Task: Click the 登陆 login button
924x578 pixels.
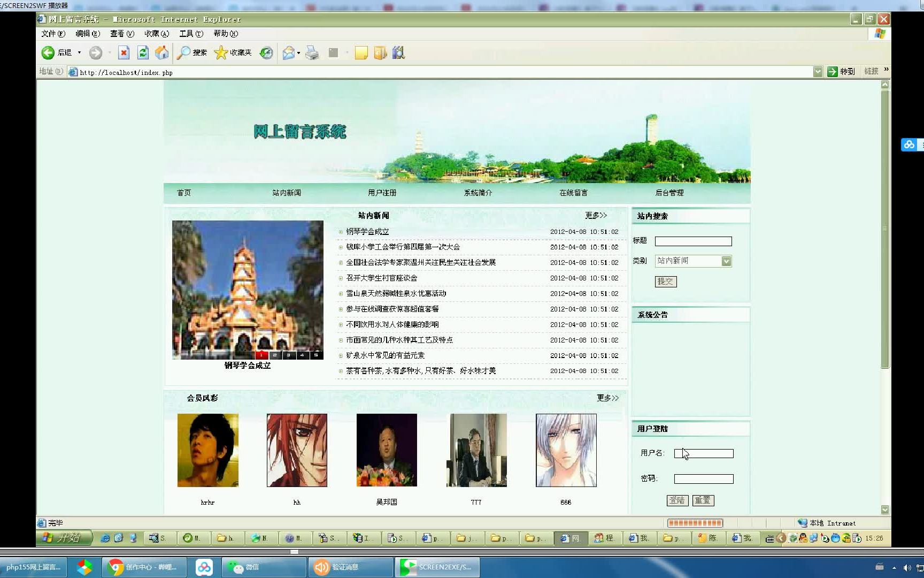Action: tap(677, 500)
